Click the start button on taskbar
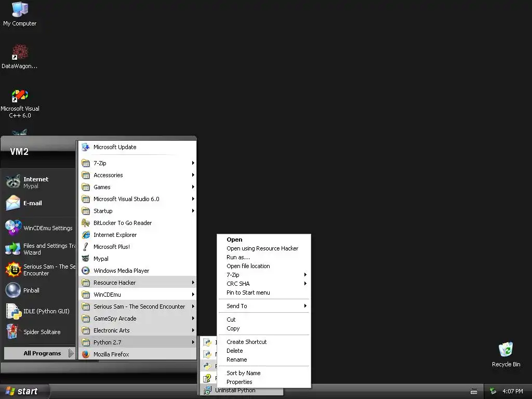Image resolution: width=532 pixels, height=399 pixels. click(x=24, y=391)
